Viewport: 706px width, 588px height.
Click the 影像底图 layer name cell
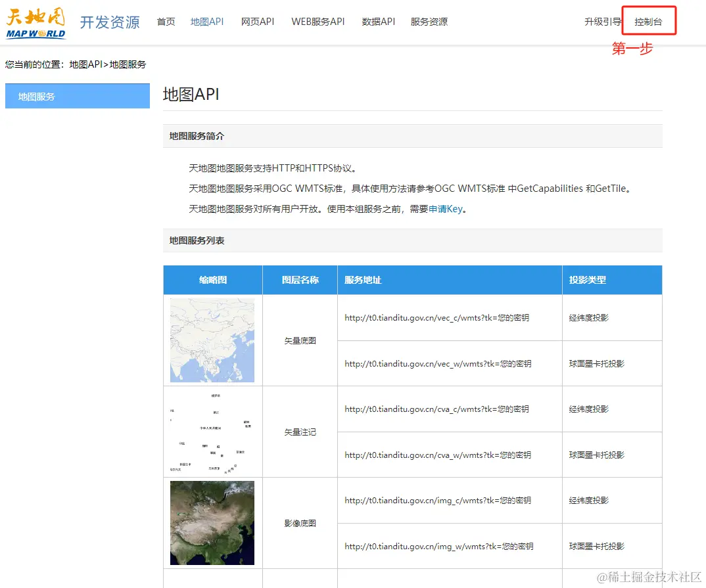pos(300,523)
